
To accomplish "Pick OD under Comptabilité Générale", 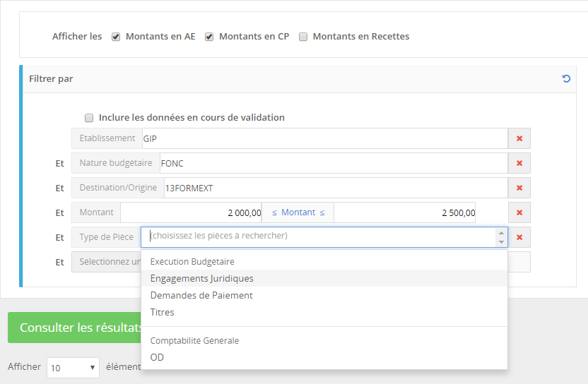I will pos(157,357).
